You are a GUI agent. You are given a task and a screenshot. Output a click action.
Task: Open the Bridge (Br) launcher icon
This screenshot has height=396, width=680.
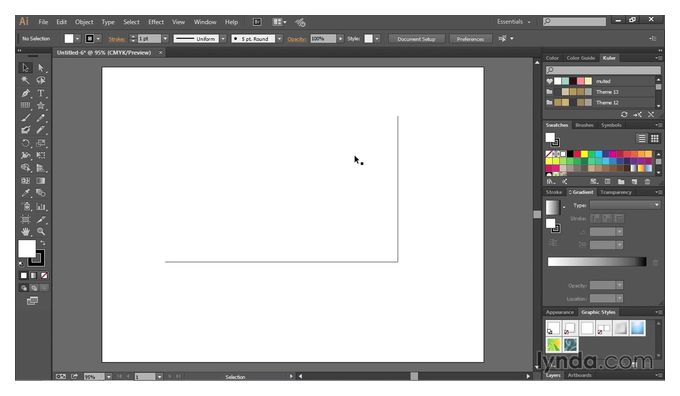pyautogui.click(x=257, y=22)
